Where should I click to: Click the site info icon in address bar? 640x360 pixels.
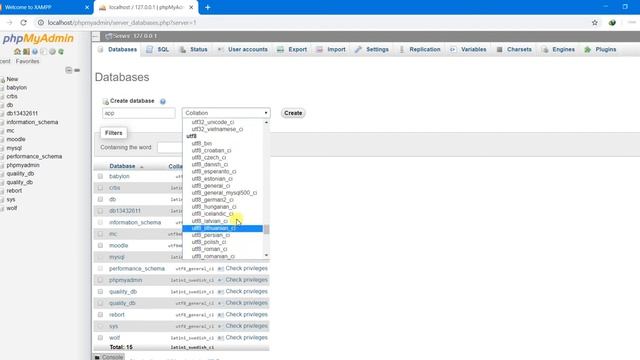(40, 23)
